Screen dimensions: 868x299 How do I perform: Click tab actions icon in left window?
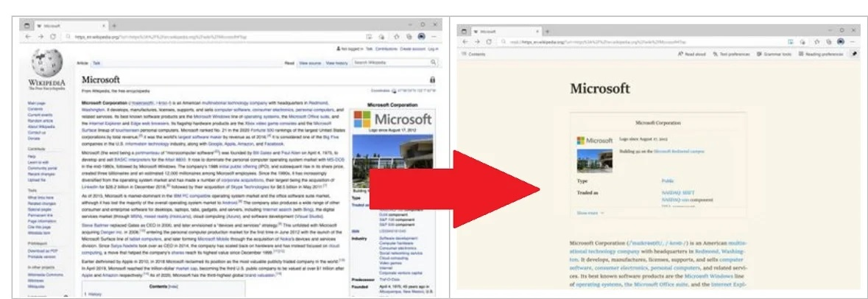click(x=26, y=26)
